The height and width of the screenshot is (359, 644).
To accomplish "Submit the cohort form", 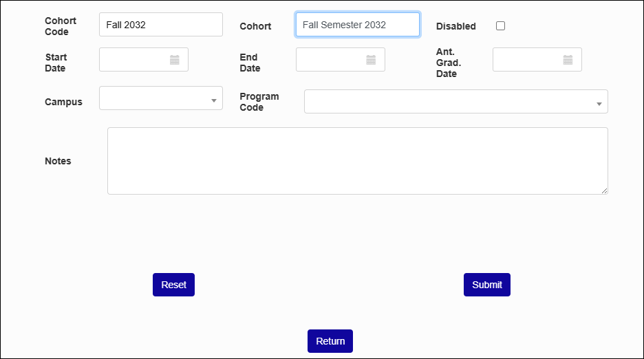I will coord(487,285).
